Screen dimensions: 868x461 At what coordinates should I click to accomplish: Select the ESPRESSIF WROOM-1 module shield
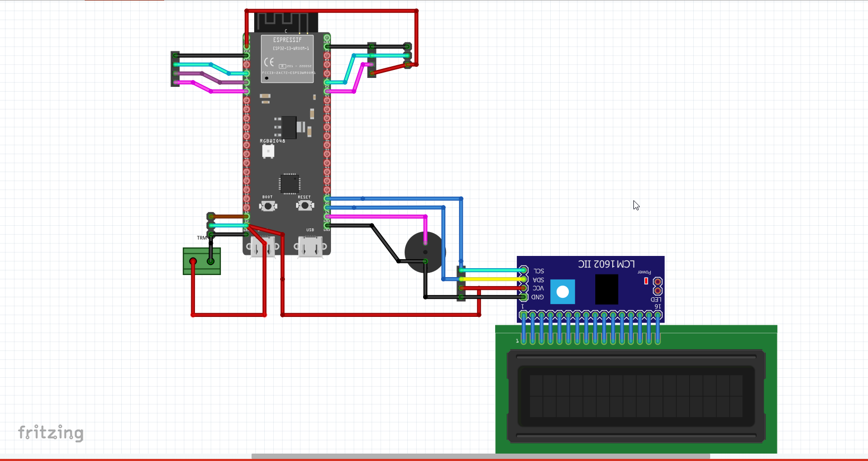pos(288,59)
